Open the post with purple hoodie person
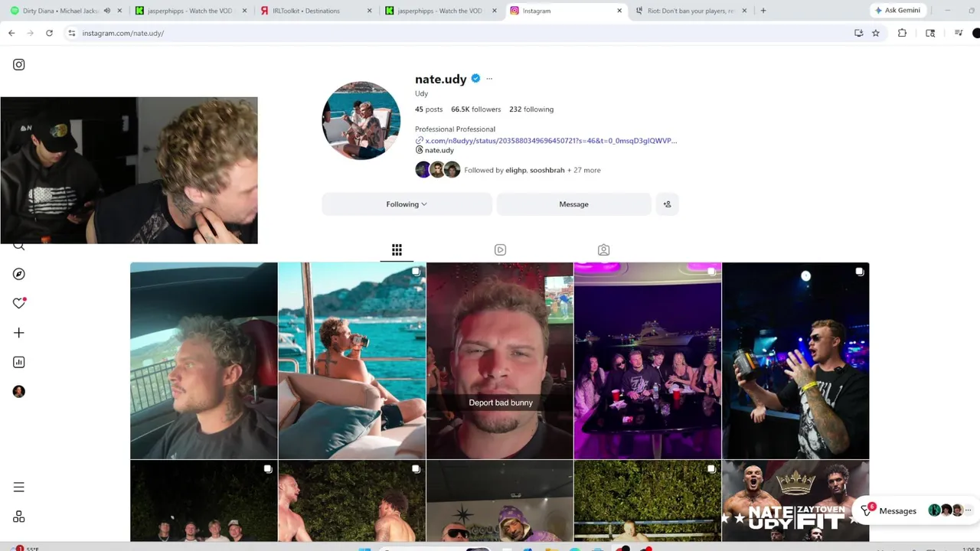 [499, 501]
